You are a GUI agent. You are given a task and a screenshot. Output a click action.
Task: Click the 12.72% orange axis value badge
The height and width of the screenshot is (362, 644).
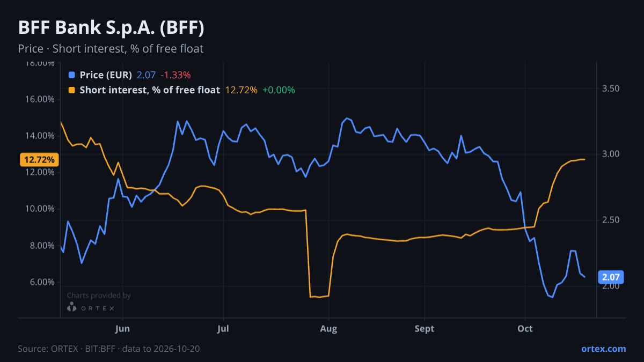39,160
